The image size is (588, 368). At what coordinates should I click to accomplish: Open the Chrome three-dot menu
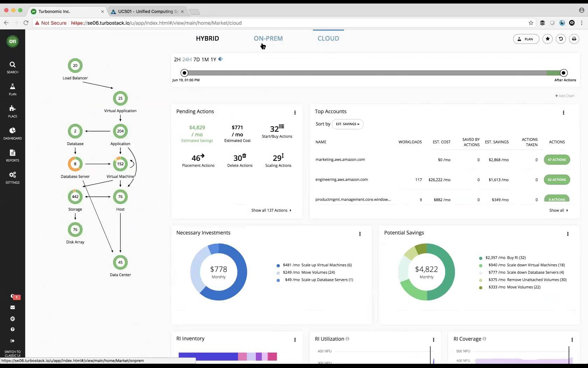tap(582, 23)
